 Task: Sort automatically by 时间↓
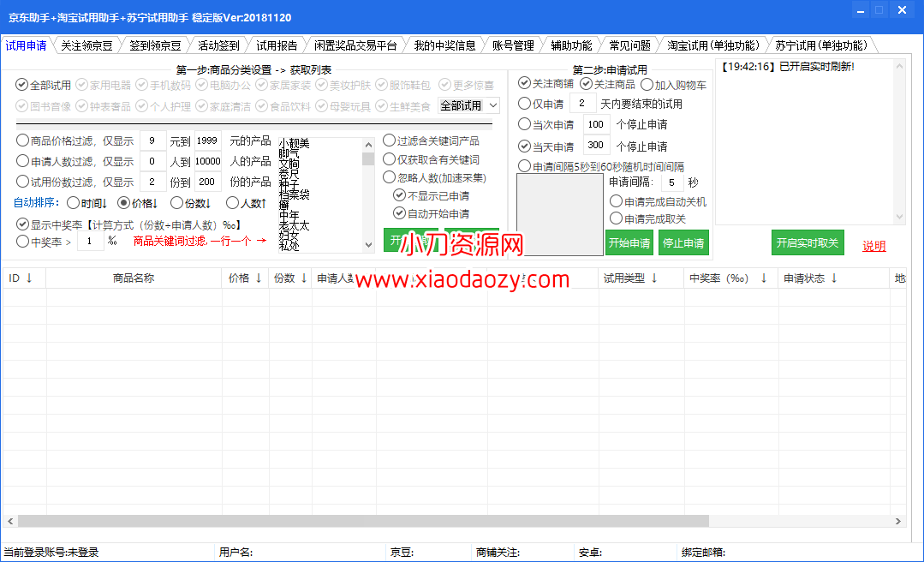pyautogui.click(x=87, y=203)
